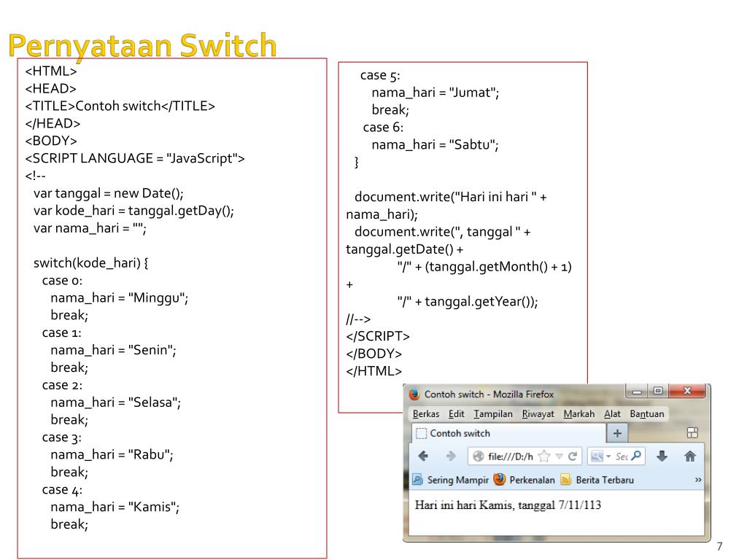The height and width of the screenshot is (560, 747).
Task: Click the slide page number 7
Action: pos(719,547)
